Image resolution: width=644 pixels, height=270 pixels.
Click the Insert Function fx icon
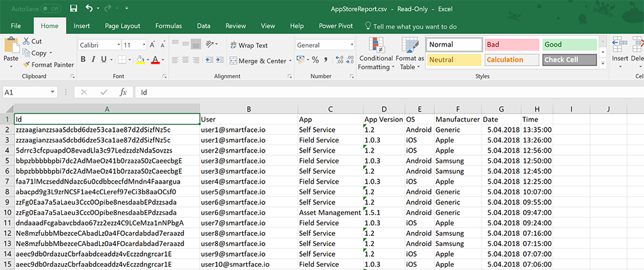pos(124,92)
